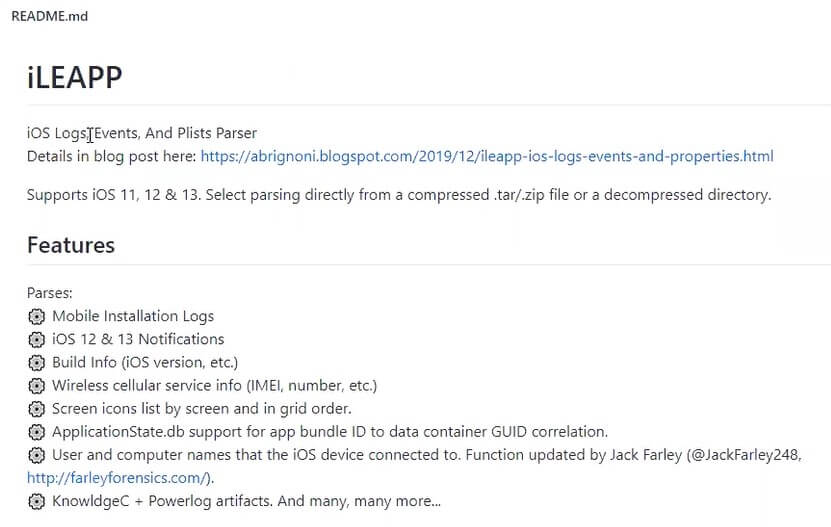Screen dimensions: 831x527
Task: Click the 'Supports iOS 11, 12 & 13' paragraph
Action: (x=398, y=195)
